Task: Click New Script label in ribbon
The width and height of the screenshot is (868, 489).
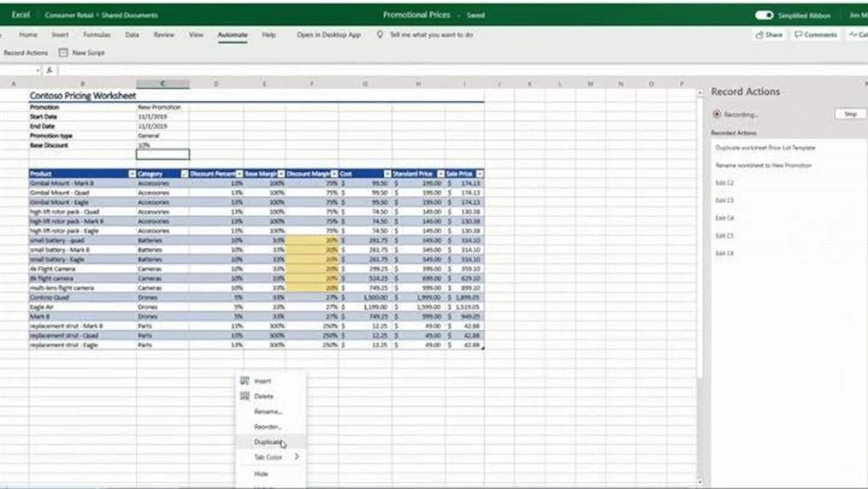Action: (88, 53)
